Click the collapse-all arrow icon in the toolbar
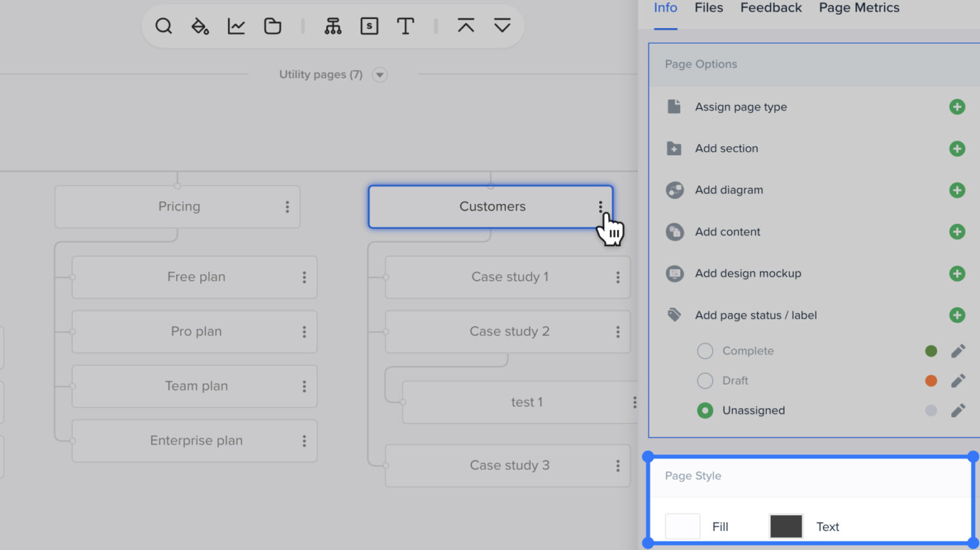980x550 pixels. 466,26
